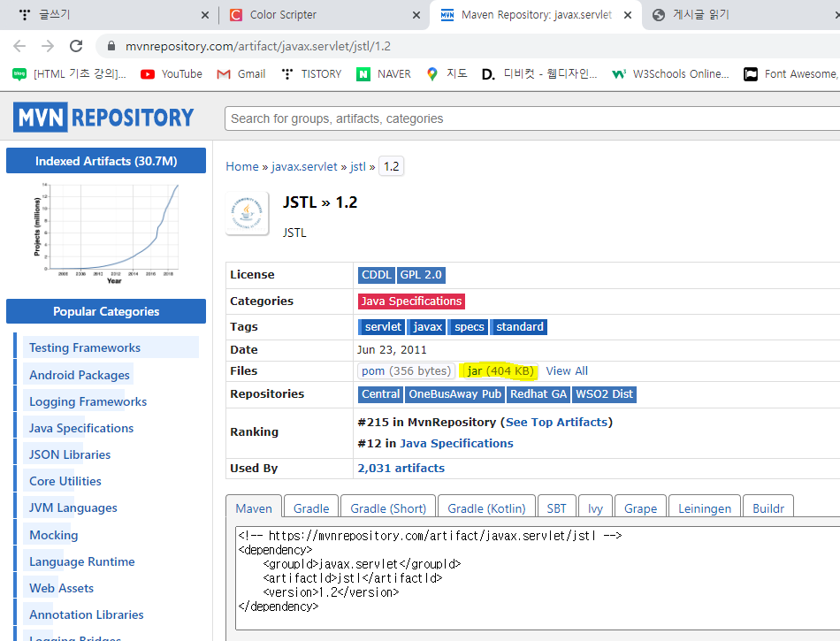Image resolution: width=840 pixels, height=641 pixels.
Task: Open Testing Frameworks category
Action: pos(85,347)
